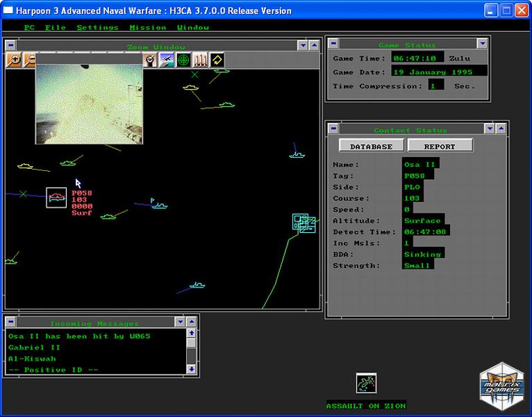Click the Zoom Window down arrow button
The width and height of the screenshot is (532, 417).
coord(303,46)
